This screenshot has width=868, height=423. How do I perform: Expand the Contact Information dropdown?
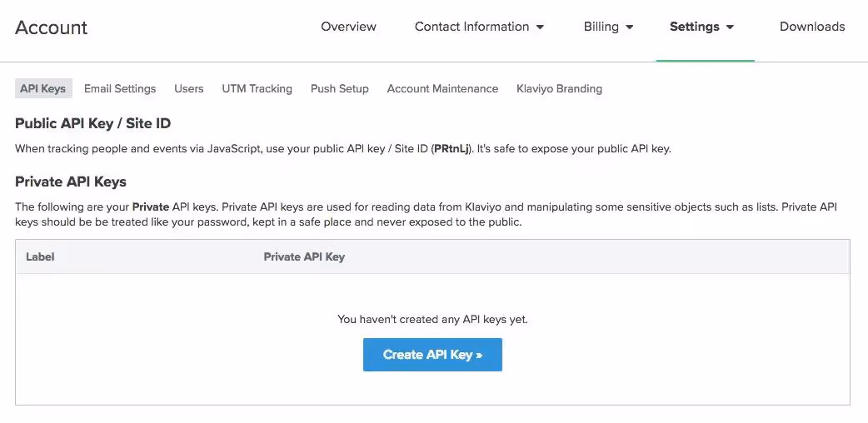coord(479,27)
